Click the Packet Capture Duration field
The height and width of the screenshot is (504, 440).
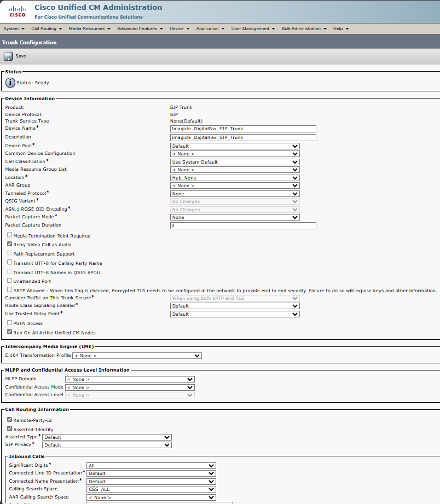pyautogui.click(x=243, y=225)
